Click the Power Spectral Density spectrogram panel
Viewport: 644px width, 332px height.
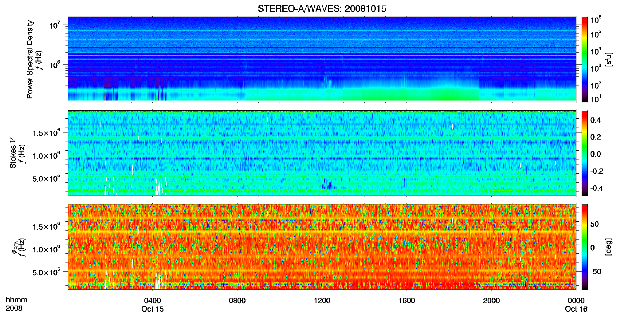pyautogui.click(x=322, y=59)
